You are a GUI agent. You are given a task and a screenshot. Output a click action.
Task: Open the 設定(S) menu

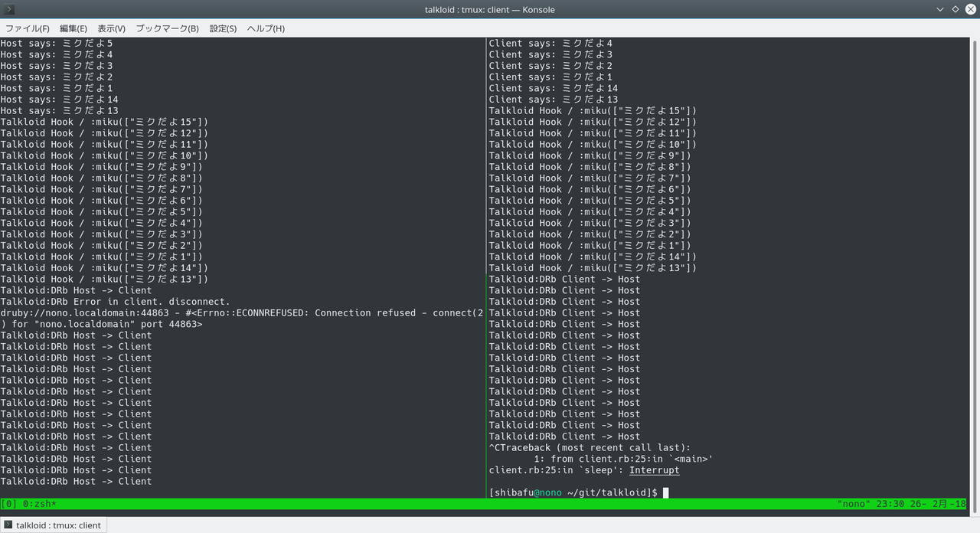[223, 28]
